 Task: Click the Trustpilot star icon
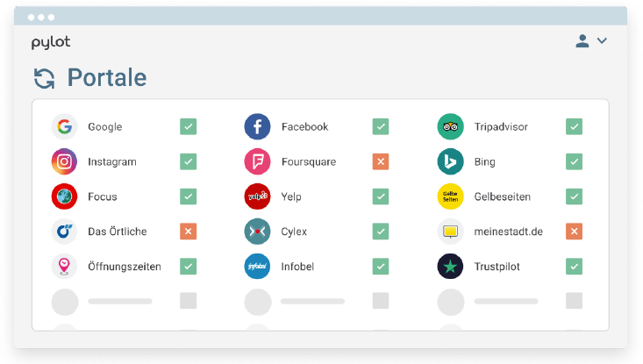tap(450, 267)
